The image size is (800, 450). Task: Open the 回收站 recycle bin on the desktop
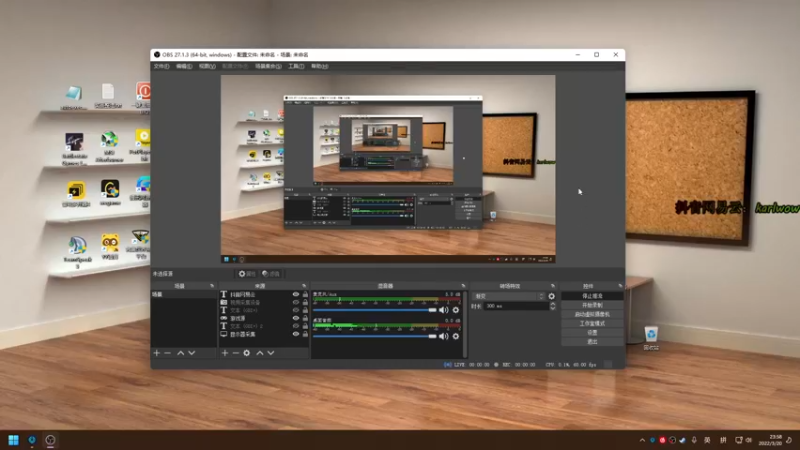tap(651, 338)
